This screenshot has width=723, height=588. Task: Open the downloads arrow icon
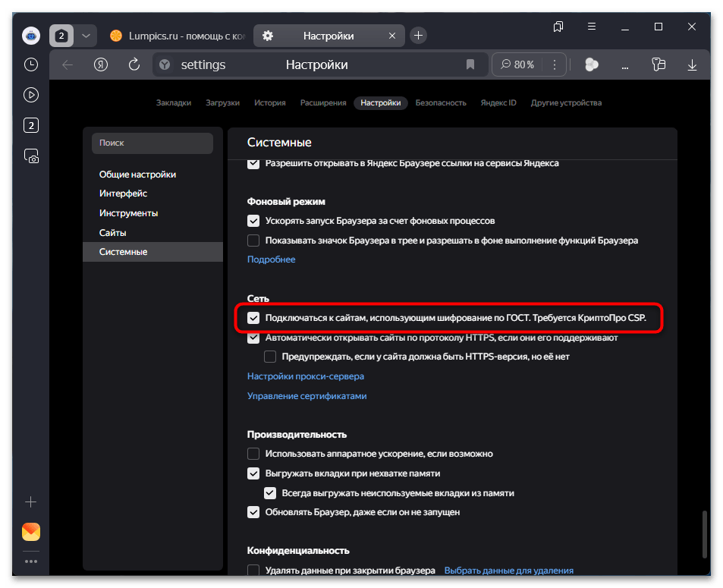[692, 64]
